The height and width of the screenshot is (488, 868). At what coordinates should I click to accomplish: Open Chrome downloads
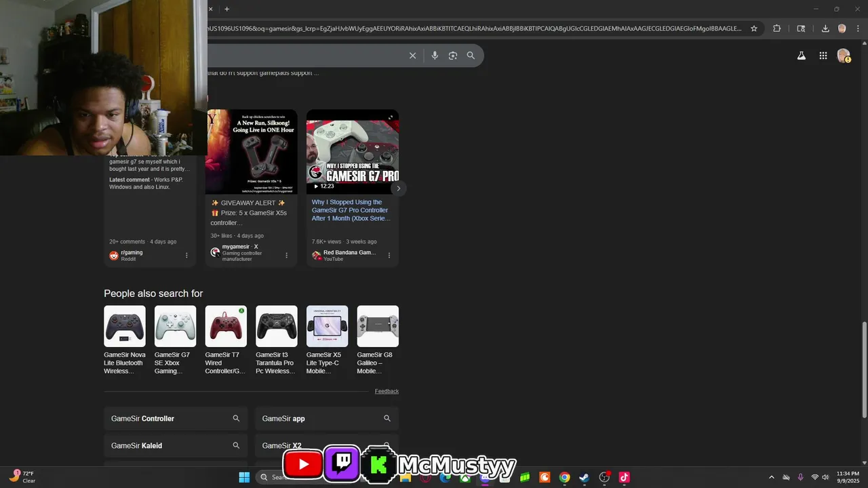pyautogui.click(x=825, y=28)
